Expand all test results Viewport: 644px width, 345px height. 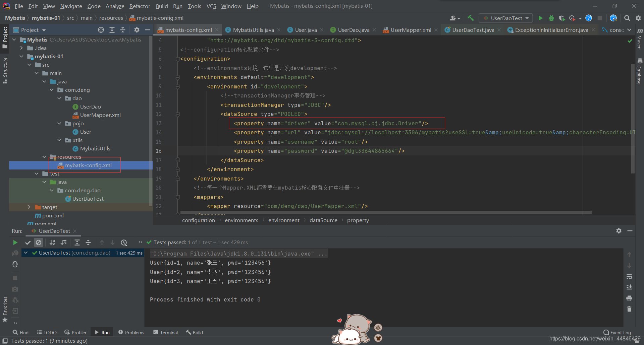point(77,242)
